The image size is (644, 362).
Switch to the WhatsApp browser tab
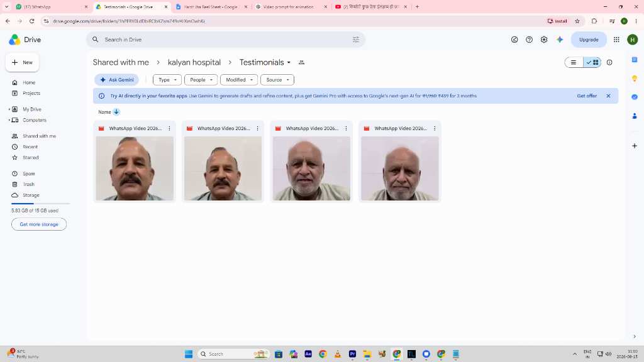49,7
